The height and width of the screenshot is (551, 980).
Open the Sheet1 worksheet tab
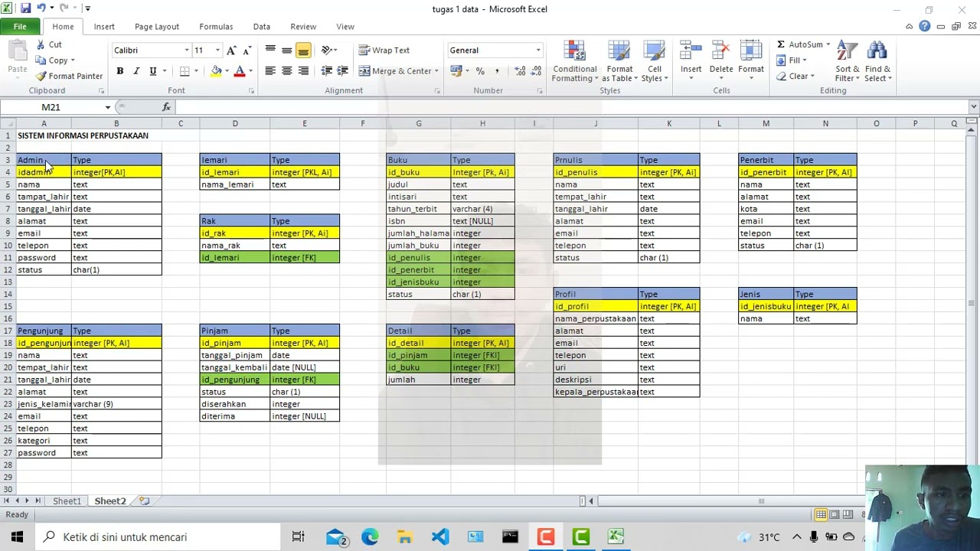coord(67,501)
